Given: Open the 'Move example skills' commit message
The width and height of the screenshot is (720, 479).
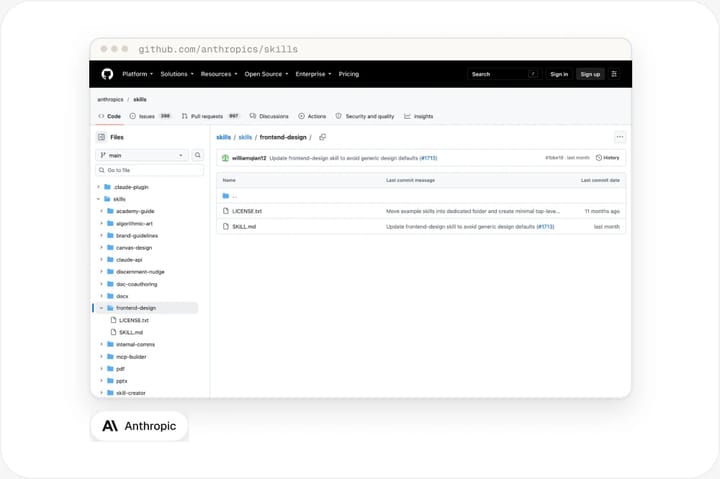Looking at the screenshot, I should coord(473,211).
